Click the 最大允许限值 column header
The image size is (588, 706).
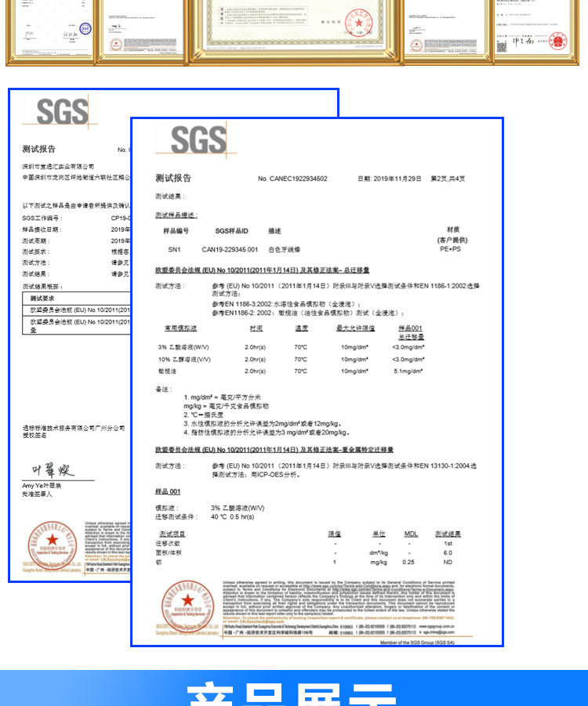355,328
